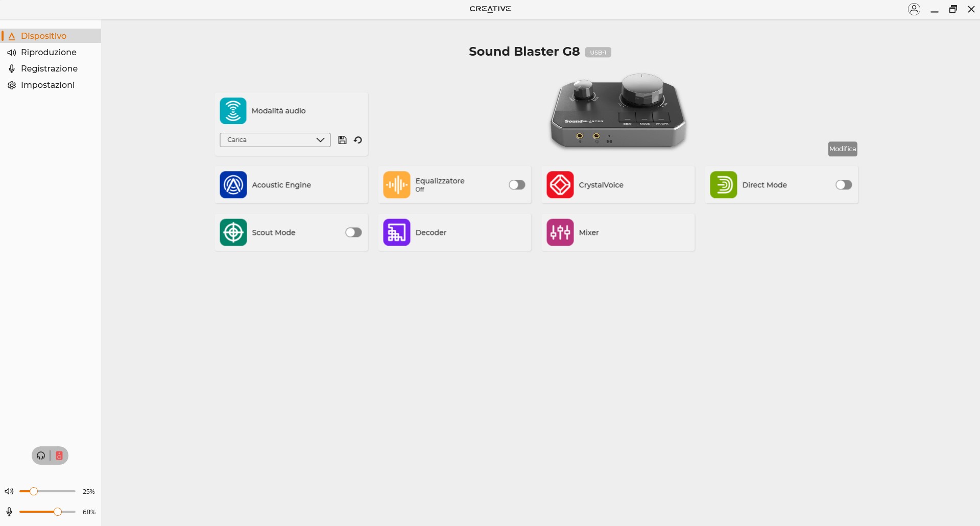
Task: Click the Direct Mode green icon
Action: coord(724,185)
